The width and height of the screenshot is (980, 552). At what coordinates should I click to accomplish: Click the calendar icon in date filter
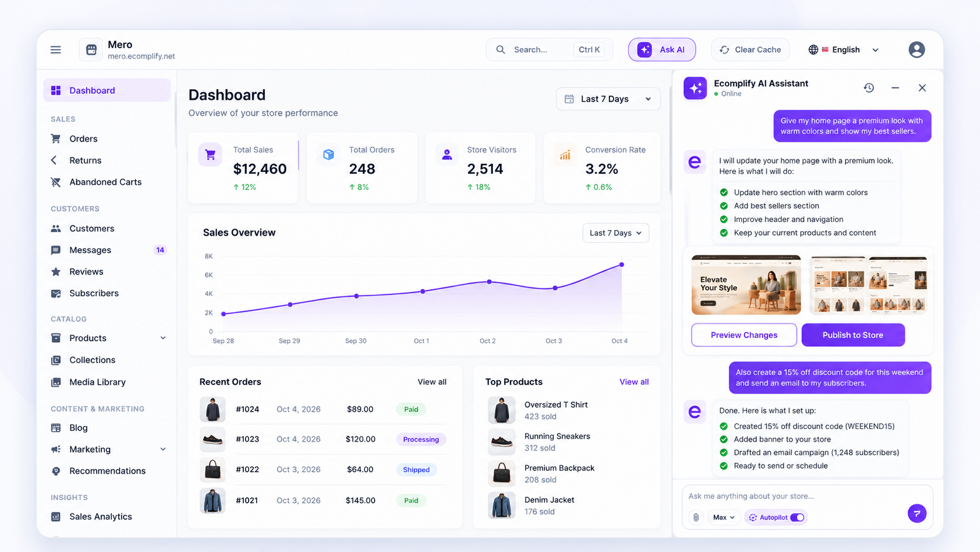click(569, 99)
